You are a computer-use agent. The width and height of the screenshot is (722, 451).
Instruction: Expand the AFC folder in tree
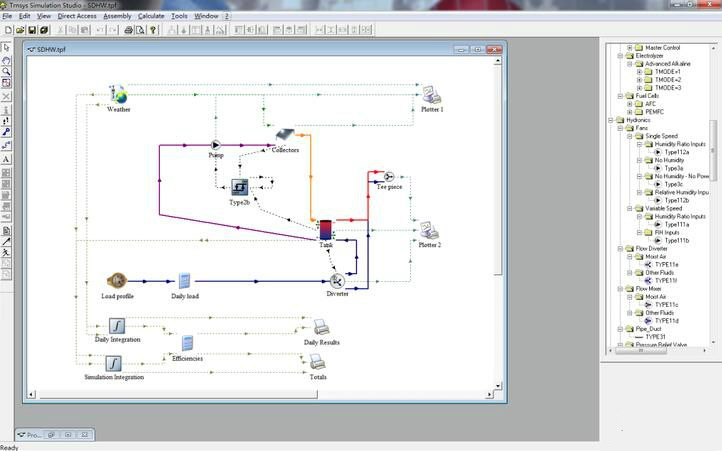point(630,104)
